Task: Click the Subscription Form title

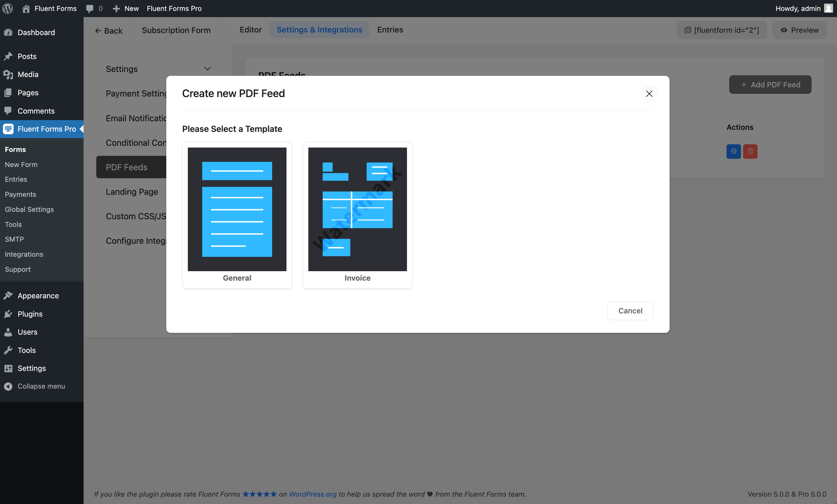Action: tap(176, 30)
